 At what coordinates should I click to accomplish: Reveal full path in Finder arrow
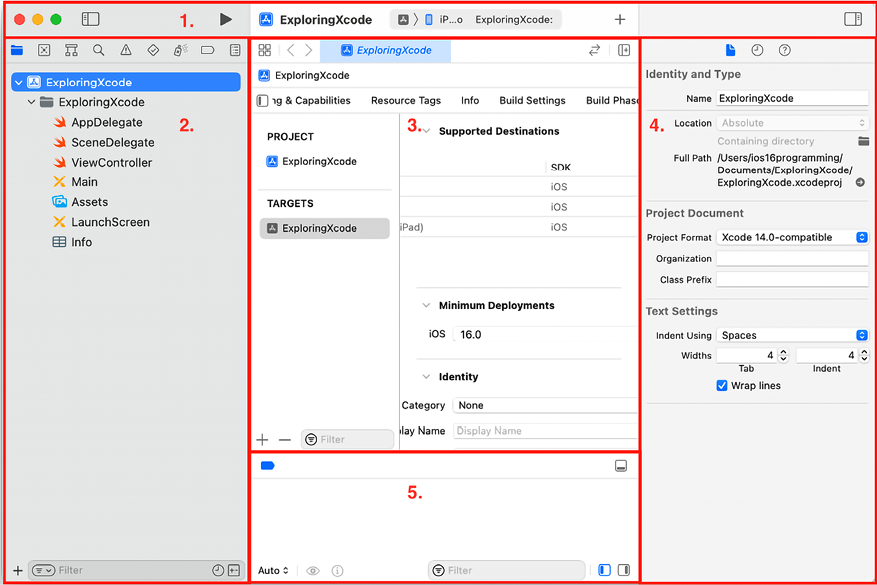(860, 182)
